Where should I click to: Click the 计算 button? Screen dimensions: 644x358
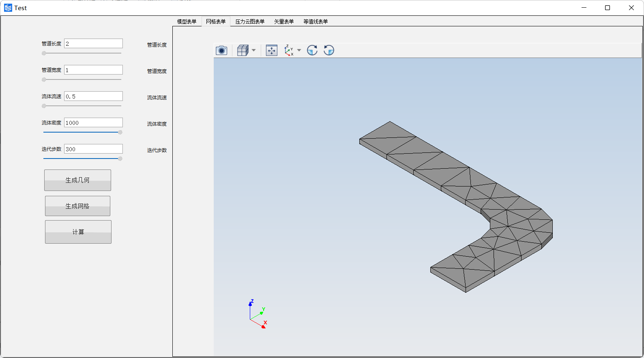coord(78,232)
